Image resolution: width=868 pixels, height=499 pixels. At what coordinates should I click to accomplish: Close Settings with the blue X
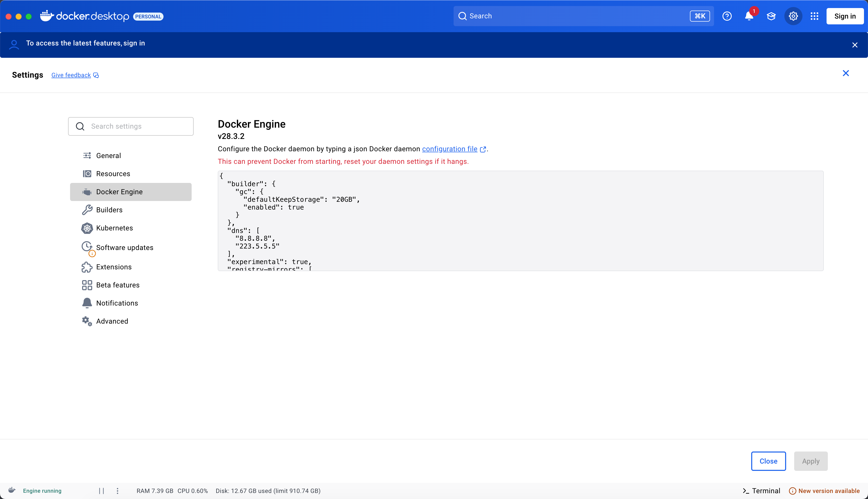(845, 73)
